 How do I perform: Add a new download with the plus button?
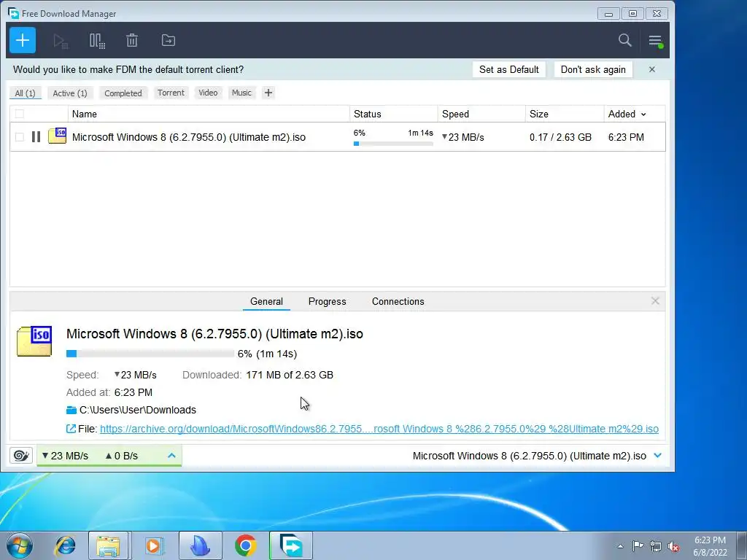click(x=23, y=41)
